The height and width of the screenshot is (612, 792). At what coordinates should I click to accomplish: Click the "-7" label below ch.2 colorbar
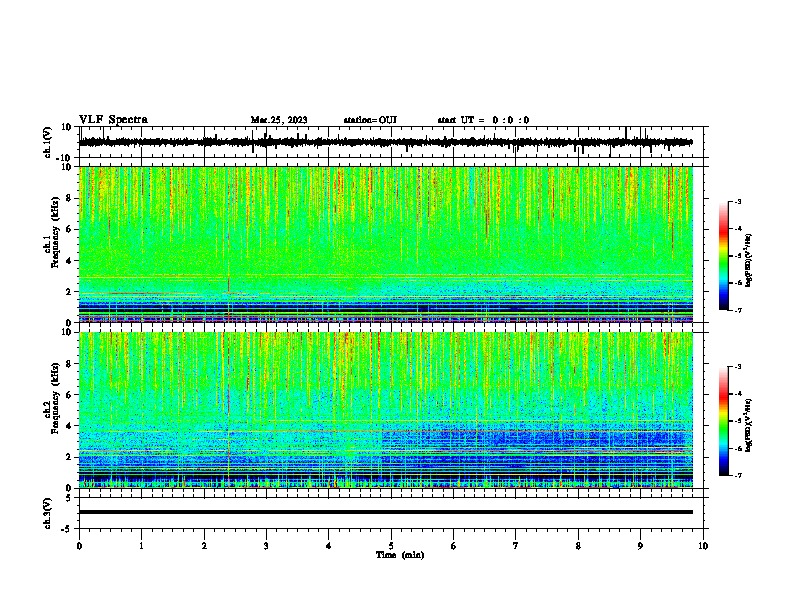point(737,475)
